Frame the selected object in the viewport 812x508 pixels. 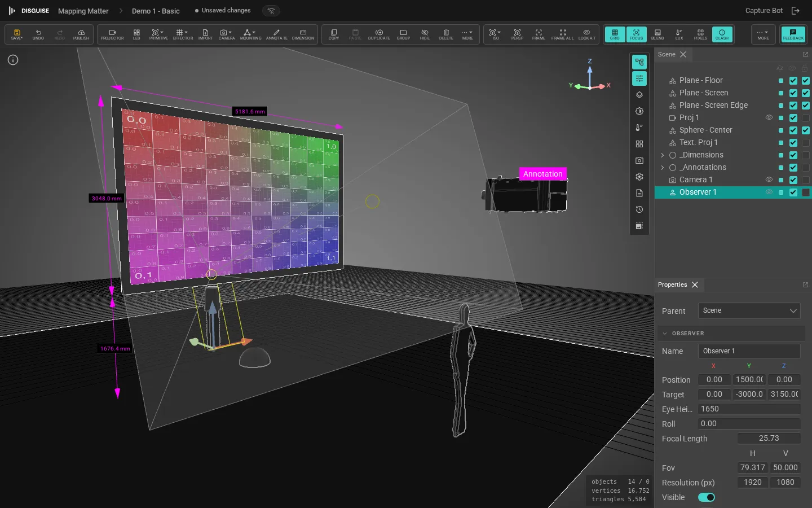[539, 34]
